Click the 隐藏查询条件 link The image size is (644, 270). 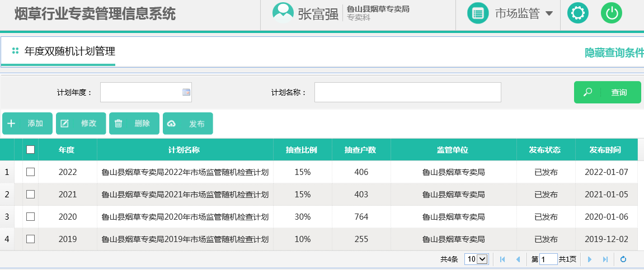tap(614, 53)
